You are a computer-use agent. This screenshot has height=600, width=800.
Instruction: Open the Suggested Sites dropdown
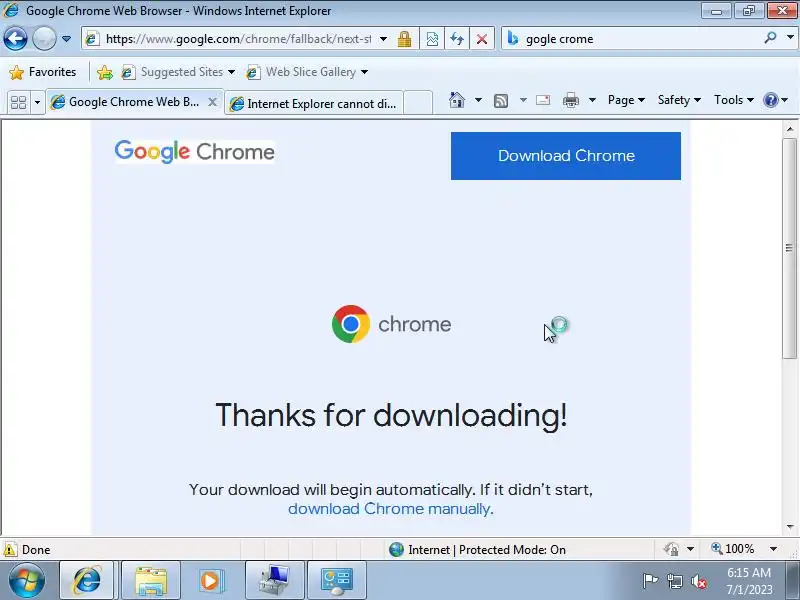(178, 72)
